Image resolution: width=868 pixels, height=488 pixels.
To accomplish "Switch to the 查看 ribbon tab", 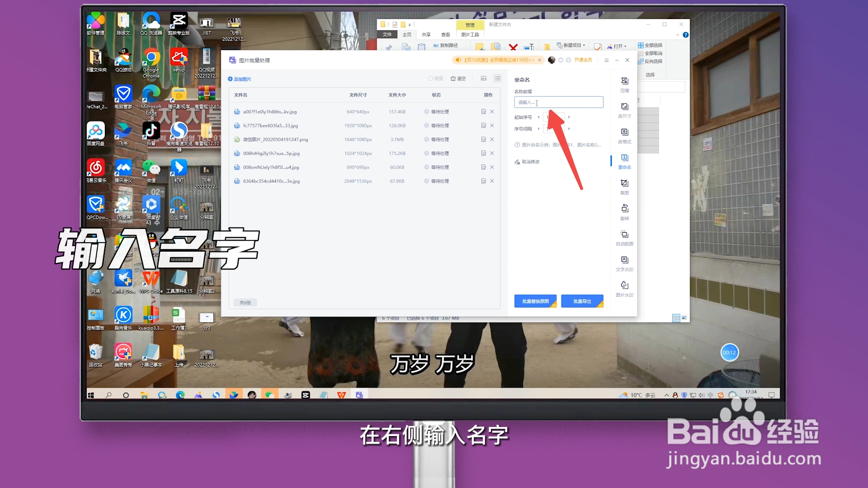I will coord(445,34).
